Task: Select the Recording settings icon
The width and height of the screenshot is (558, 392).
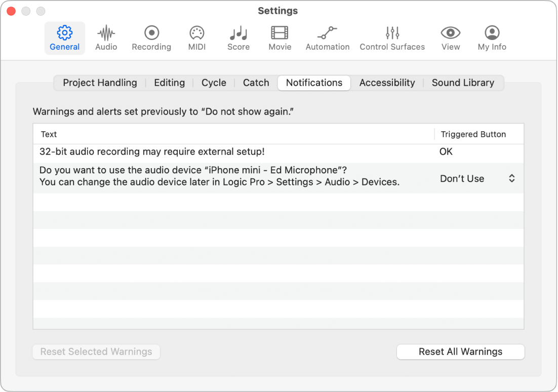Action: [151, 38]
